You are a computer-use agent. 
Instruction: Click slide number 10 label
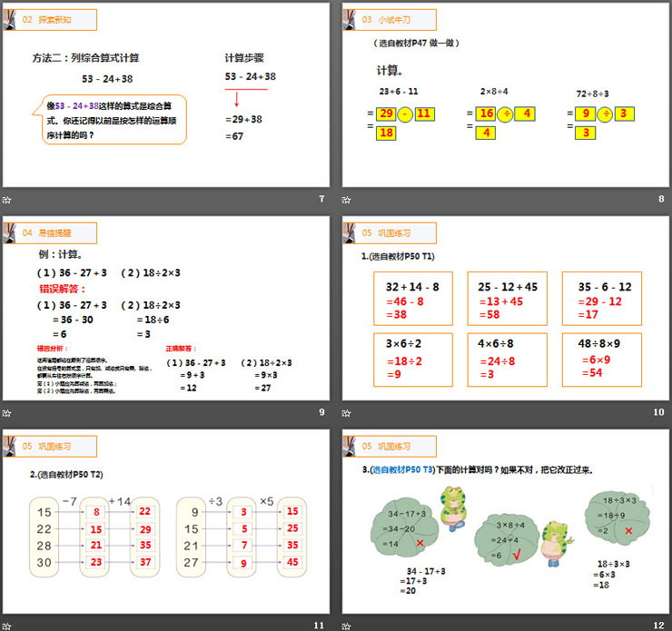tap(658, 412)
